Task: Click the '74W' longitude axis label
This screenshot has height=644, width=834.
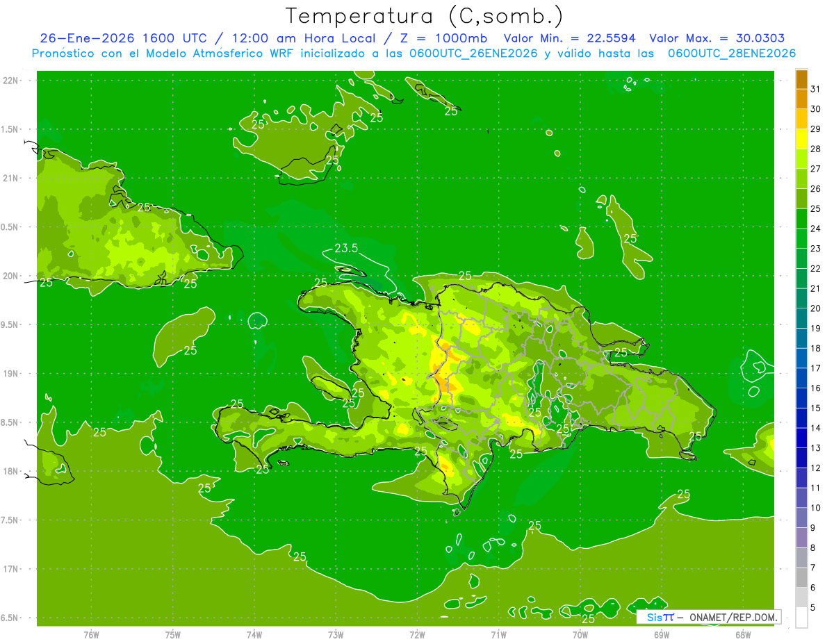Action: click(254, 635)
